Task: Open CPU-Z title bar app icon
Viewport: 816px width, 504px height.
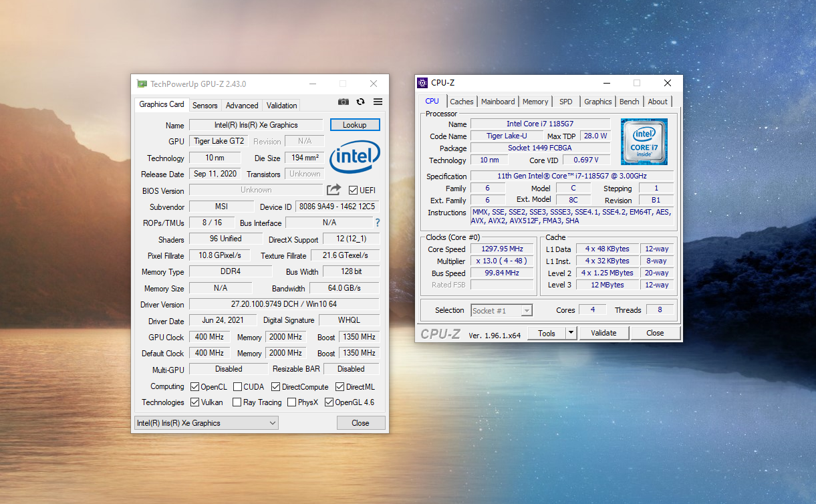Action: tap(422, 83)
